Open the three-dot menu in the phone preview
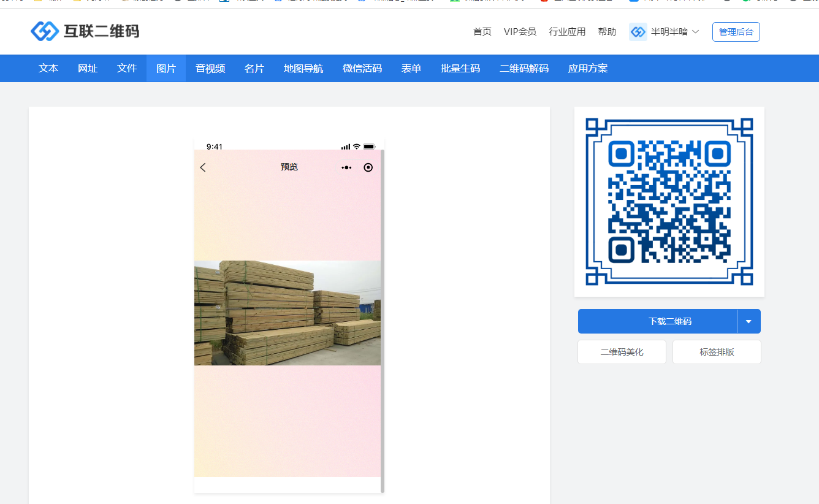The image size is (819, 504). pos(347,167)
